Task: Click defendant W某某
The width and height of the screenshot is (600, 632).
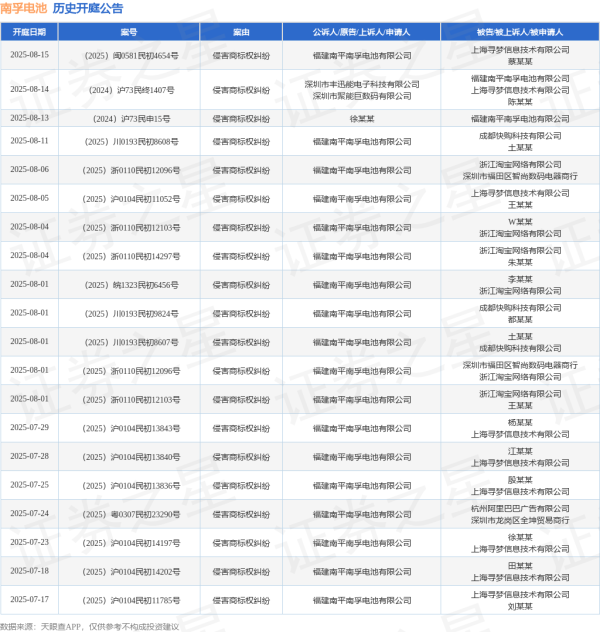Action: (520, 222)
